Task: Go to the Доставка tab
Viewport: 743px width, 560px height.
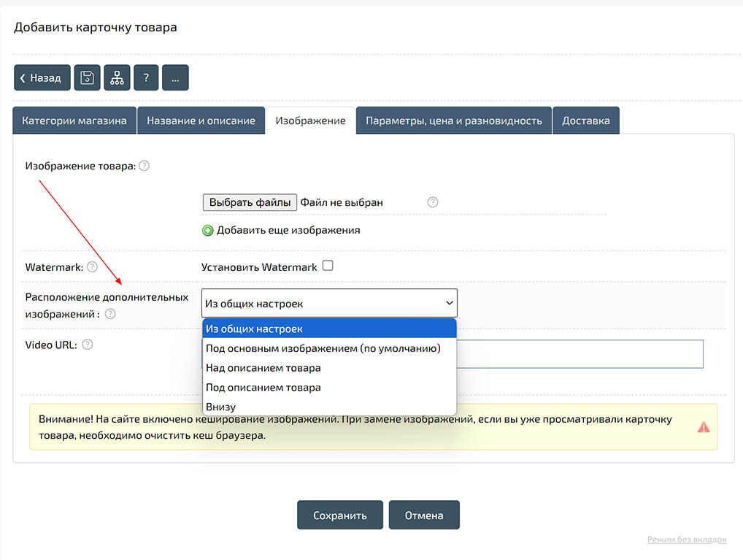Action: (x=585, y=120)
